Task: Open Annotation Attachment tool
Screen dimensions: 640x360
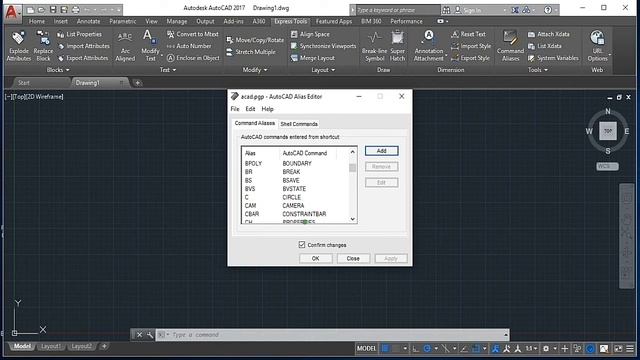Action: 429,46
